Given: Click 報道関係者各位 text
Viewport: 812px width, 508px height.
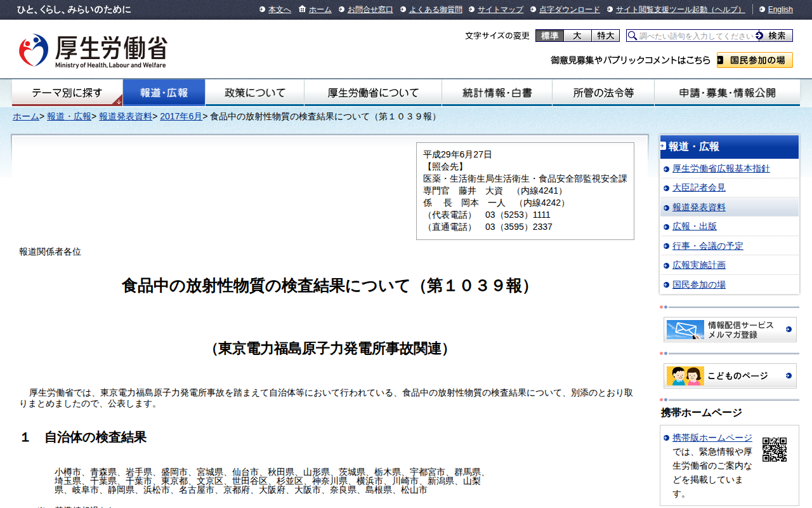Looking at the screenshot, I should click(50, 251).
